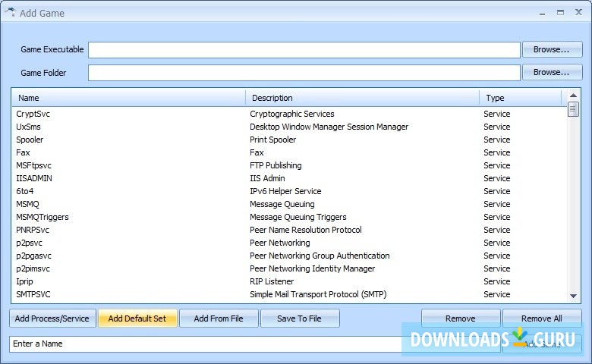
Task: Sort list by Type column header
Action: [520, 98]
